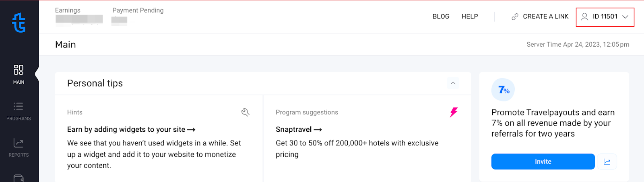Click the blue Invite button

[543, 162]
